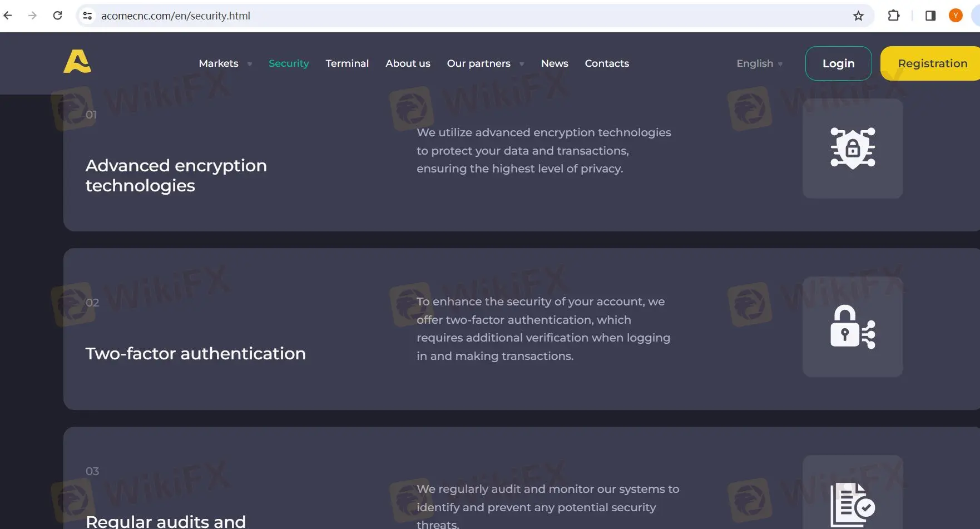
Task: Click the encryption shield lock icon
Action: tap(852, 149)
